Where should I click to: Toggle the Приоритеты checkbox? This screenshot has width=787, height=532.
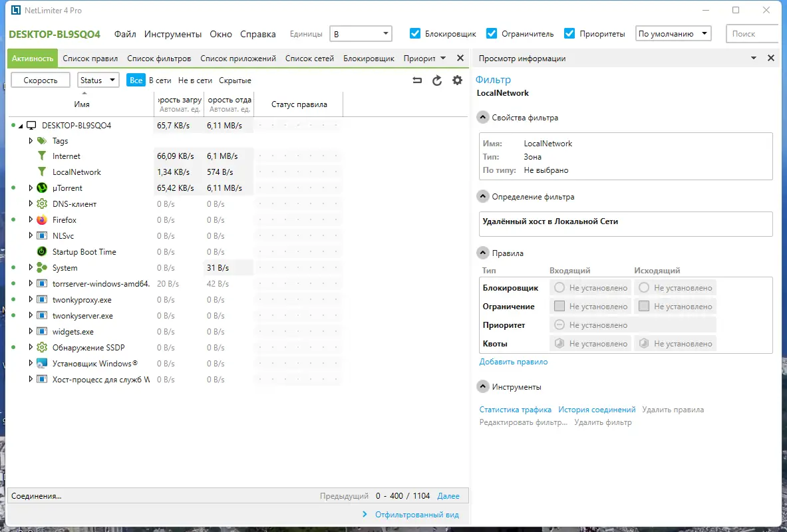click(x=569, y=34)
